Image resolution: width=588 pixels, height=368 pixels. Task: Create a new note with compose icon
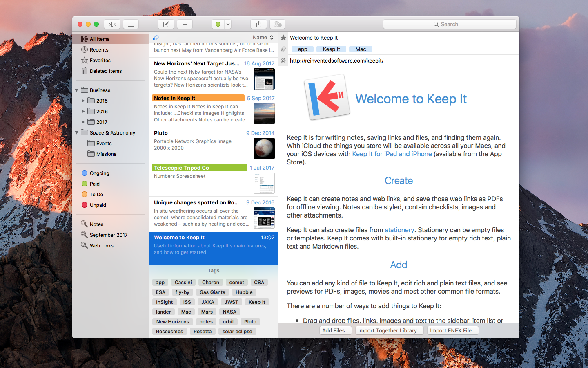click(166, 24)
